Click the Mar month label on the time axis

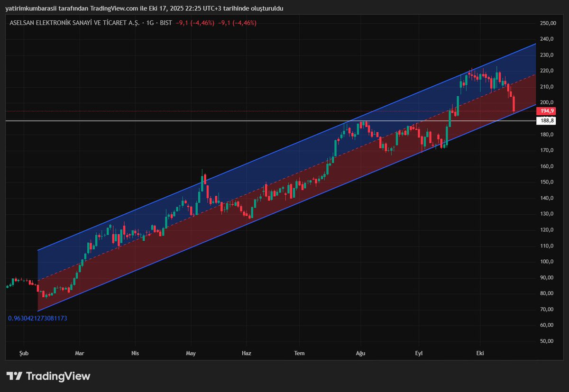[80, 353]
